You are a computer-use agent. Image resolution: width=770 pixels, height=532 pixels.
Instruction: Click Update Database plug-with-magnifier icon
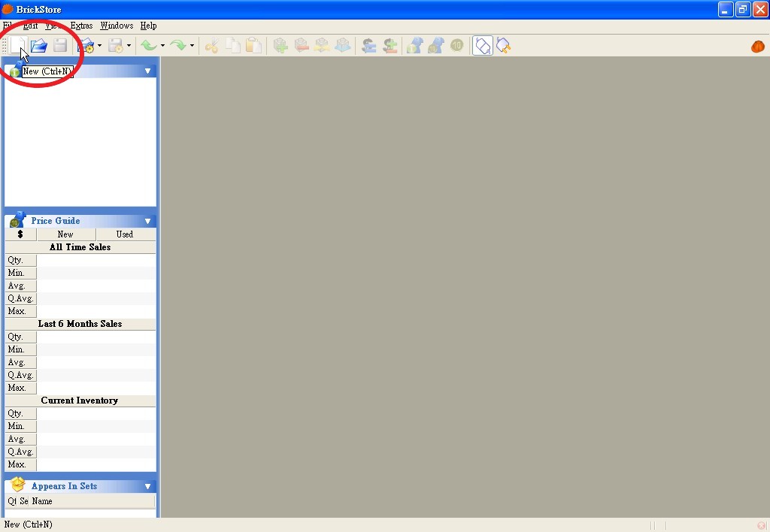coord(503,46)
